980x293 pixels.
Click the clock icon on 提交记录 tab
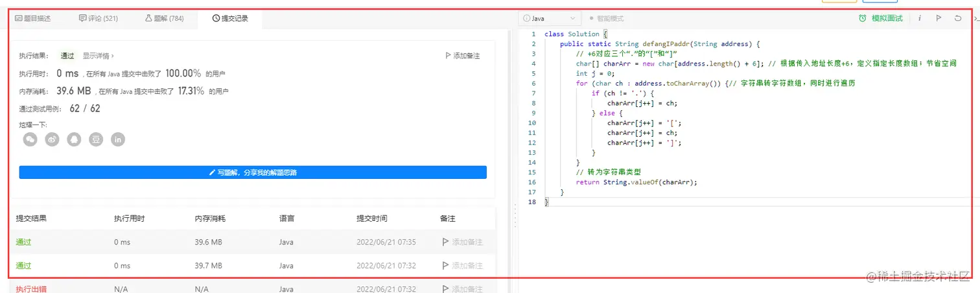(x=216, y=19)
